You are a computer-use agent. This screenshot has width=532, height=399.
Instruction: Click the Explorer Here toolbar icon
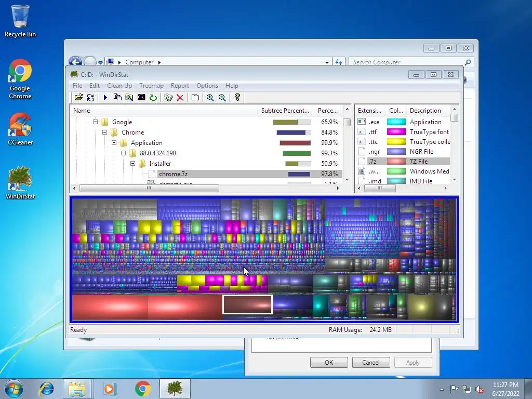coord(129,98)
